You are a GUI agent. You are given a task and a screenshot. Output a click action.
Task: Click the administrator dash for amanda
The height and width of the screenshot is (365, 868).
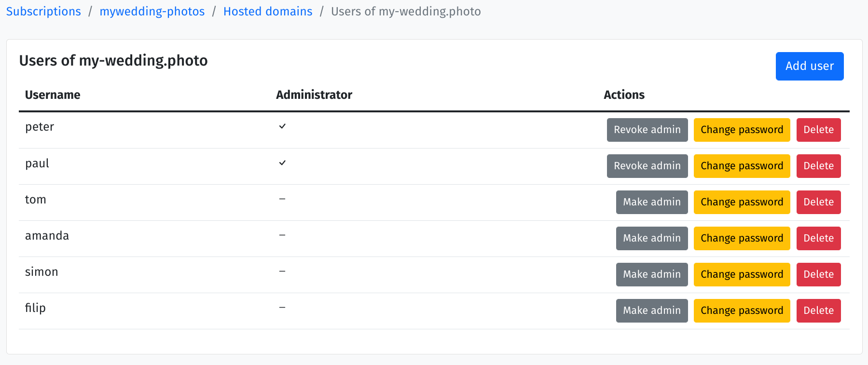(x=282, y=235)
